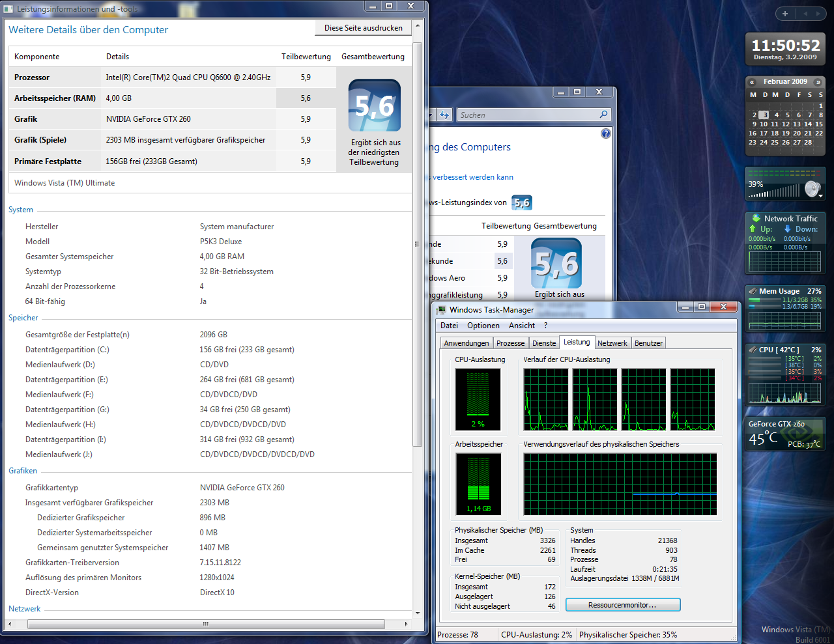The image size is (834, 644).
Task: Click the CPU gadget checkmark icon
Action: (753, 350)
